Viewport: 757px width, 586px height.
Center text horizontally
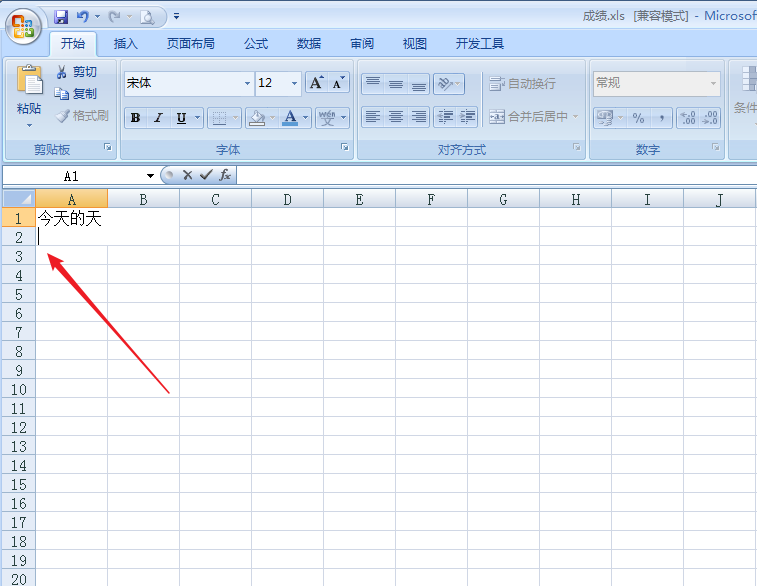click(396, 117)
